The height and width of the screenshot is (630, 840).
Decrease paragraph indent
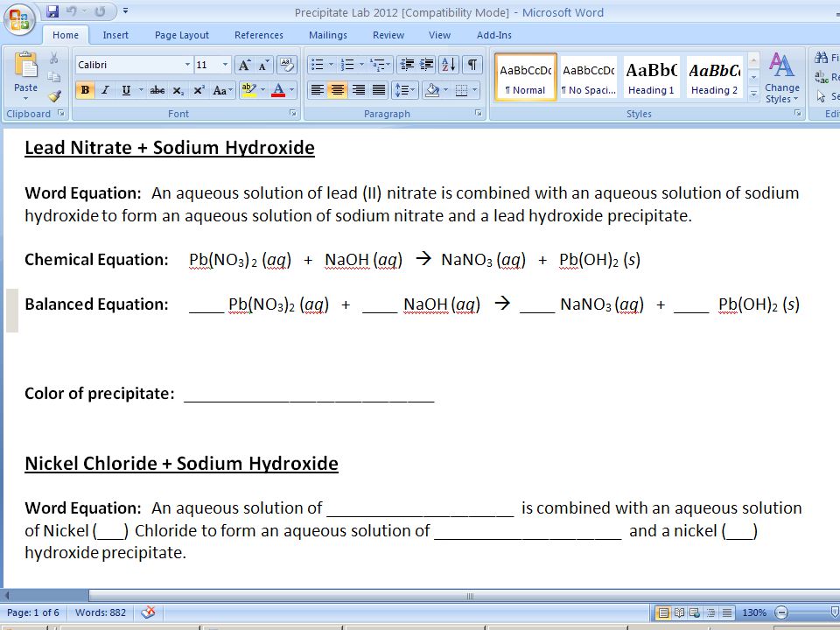pos(407,65)
